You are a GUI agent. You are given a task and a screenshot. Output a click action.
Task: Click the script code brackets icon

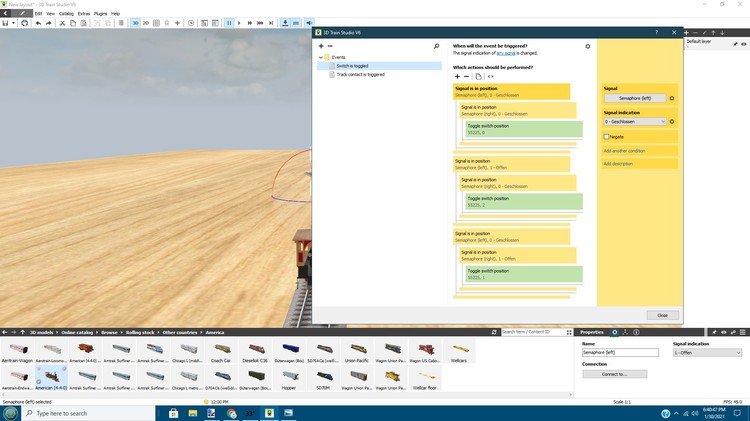[491, 76]
